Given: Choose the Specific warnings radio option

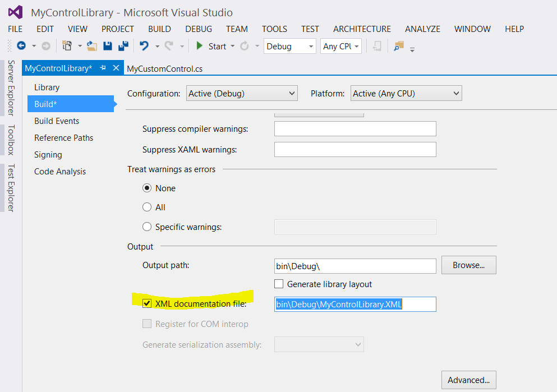Looking at the screenshot, I should pos(147,227).
